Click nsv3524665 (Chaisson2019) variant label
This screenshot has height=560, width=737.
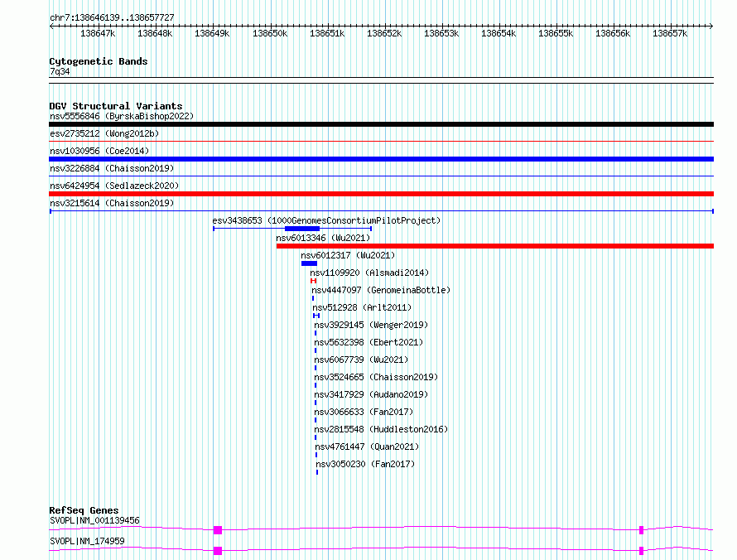point(376,377)
